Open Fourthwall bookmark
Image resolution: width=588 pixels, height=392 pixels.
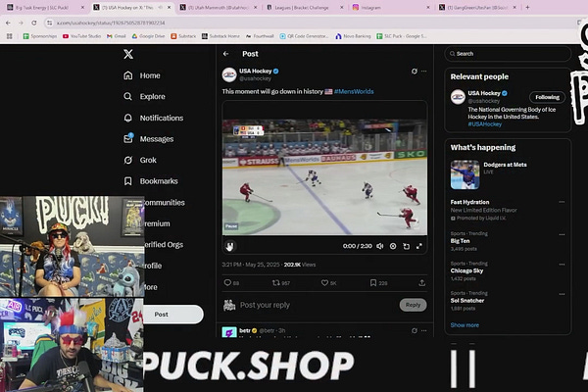coord(260,36)
